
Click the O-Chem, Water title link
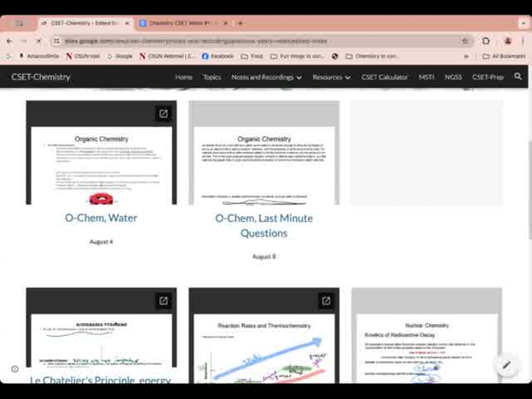[x=101, y=217]
